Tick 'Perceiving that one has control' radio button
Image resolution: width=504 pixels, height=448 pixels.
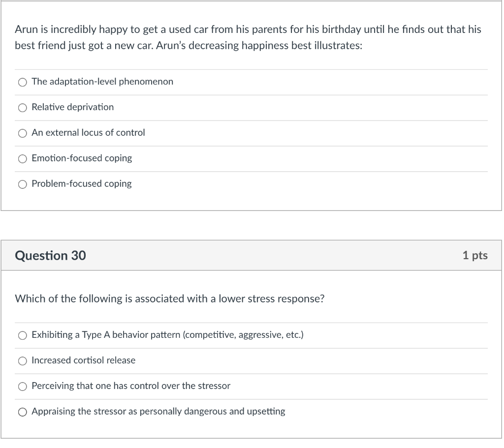click(x=22, y=387)
